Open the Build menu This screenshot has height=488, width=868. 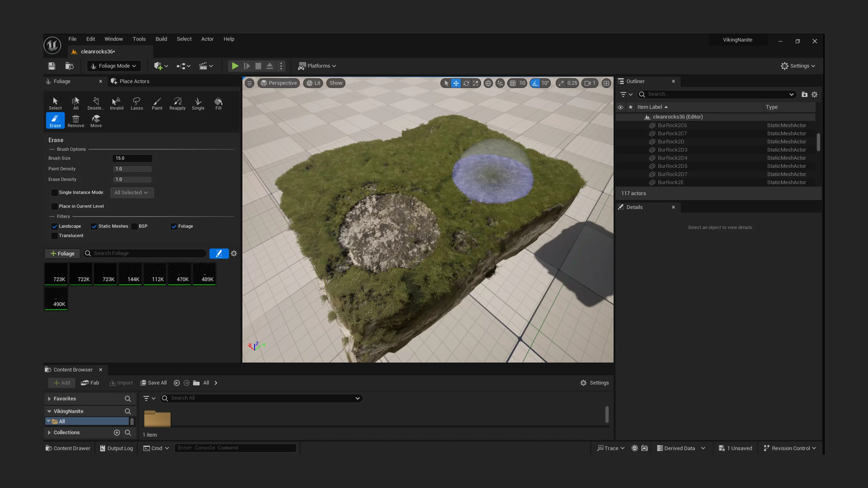[161, 39]
